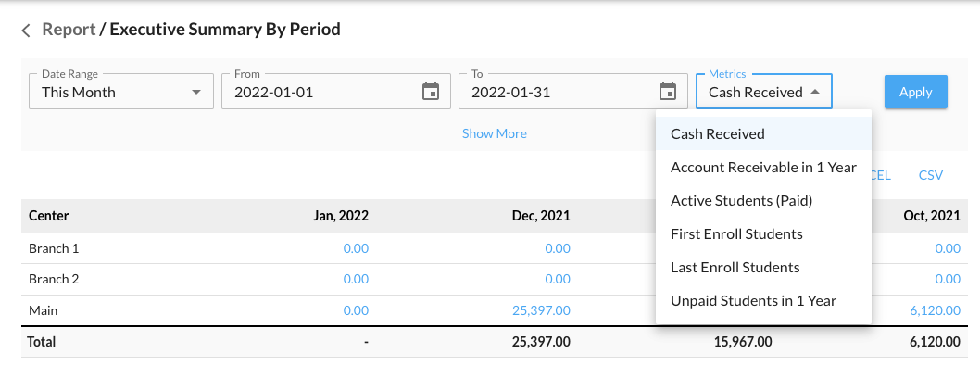This screenshot has width=980, height=378.
Task: Pick First Enroll Students option
Action: [x=736, y=233]
